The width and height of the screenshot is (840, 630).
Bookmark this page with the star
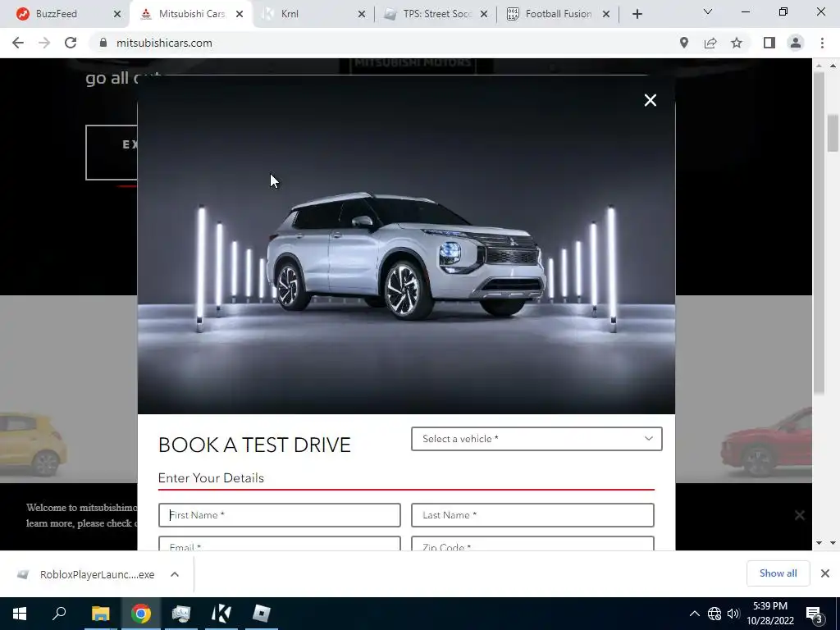[x=737, y=43]
